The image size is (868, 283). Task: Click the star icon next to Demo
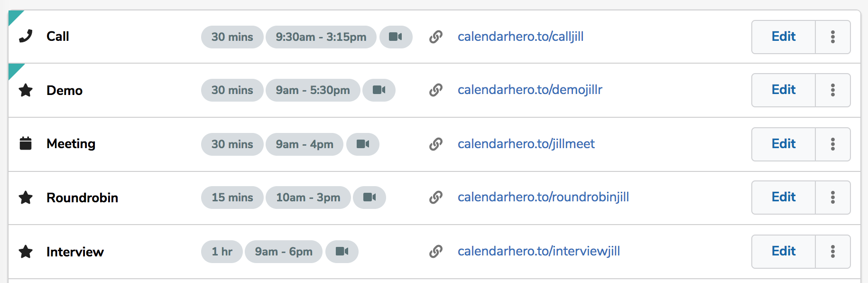26,90
